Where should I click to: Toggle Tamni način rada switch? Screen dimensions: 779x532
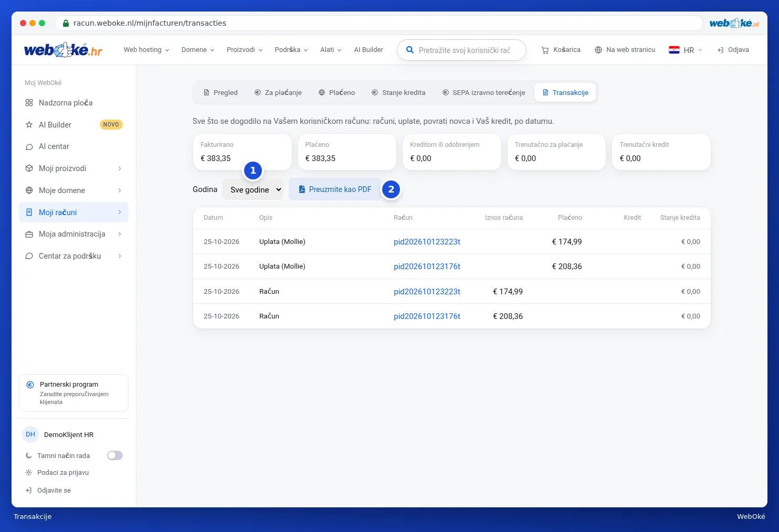(x=115, y=455)
